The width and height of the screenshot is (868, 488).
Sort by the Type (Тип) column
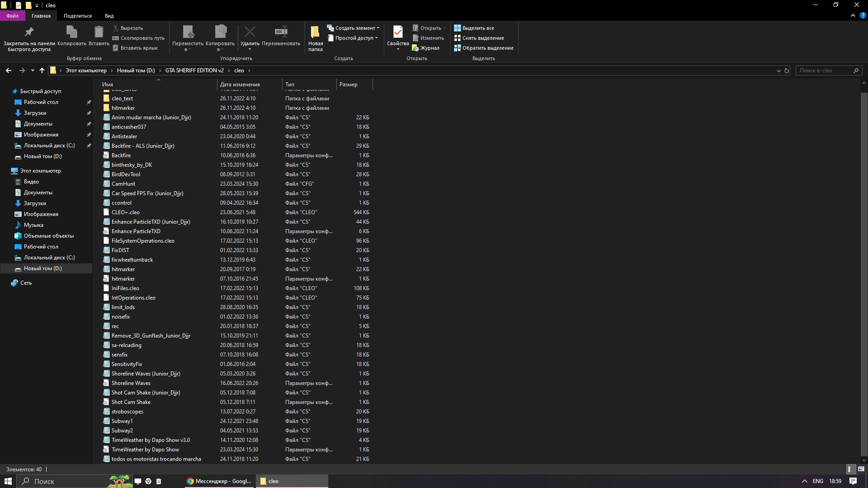(x=310, y=84)
